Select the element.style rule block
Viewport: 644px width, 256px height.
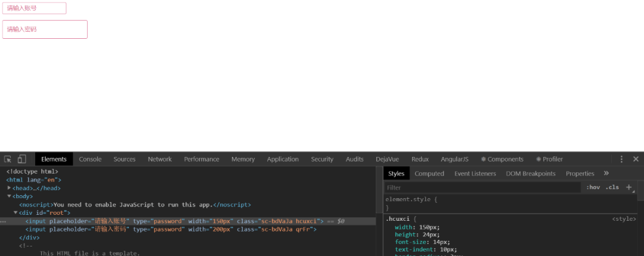[x=510, y=203]
